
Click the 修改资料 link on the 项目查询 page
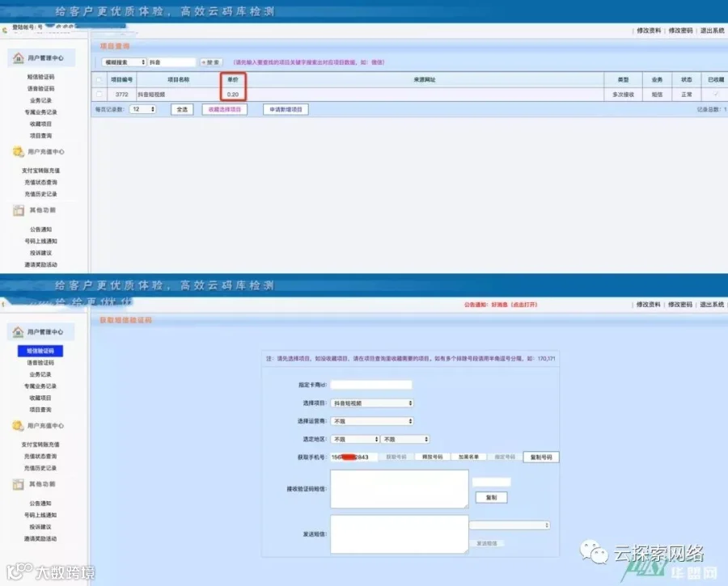[x=649, y=31]
